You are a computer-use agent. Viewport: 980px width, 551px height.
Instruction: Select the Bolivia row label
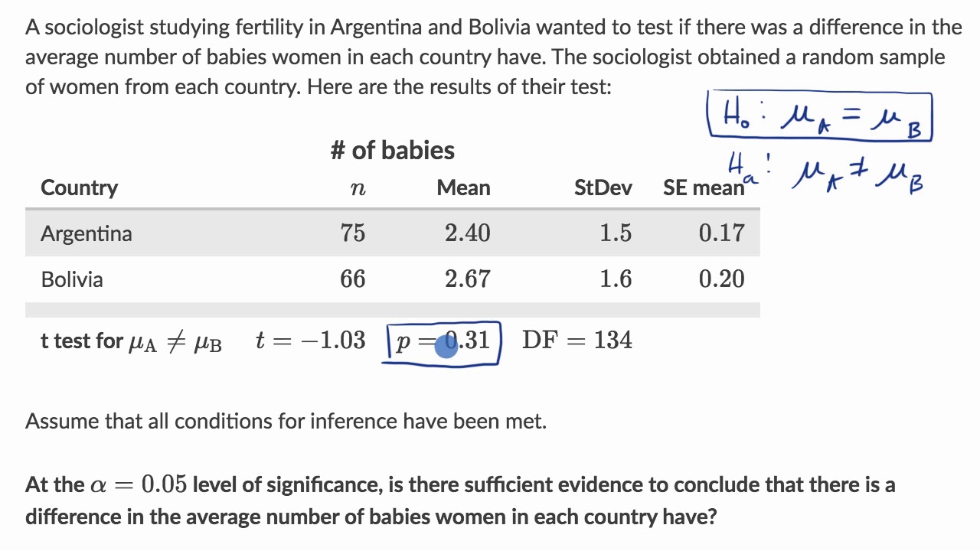pos(71,279)
